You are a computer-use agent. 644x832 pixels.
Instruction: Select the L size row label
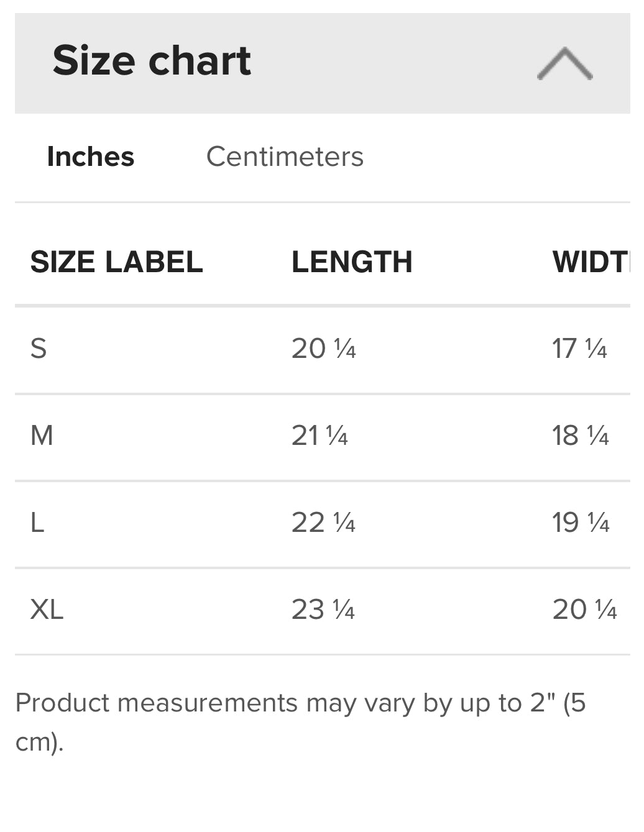[x=37, y=523]
